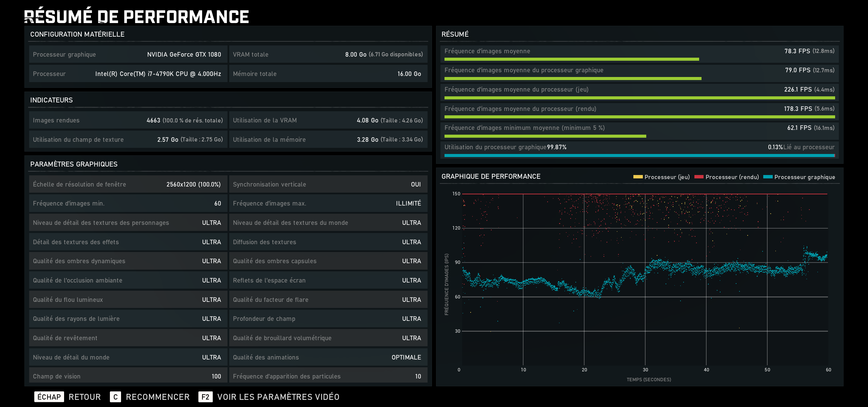Screen dimensions: 868x407
Task: Click the Qualité des animations OPTIMALE row
Action: pos(328,357)
